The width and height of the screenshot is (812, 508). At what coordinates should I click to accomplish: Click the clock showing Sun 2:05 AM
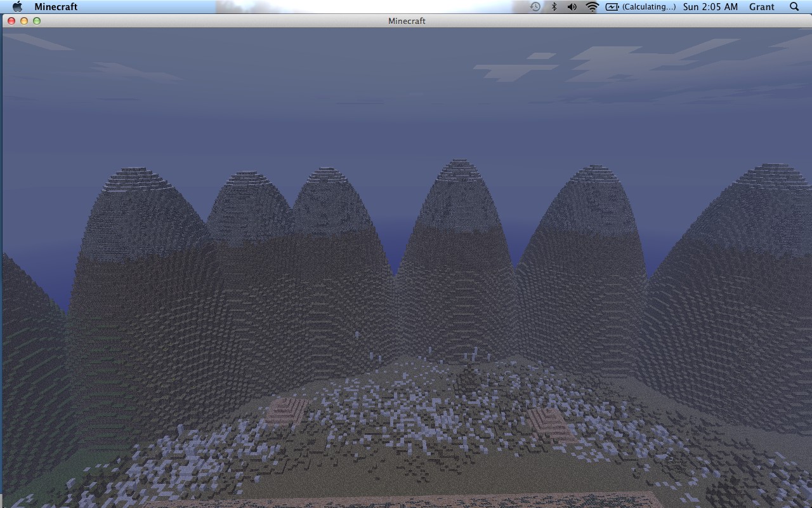(x=710, y=6)
